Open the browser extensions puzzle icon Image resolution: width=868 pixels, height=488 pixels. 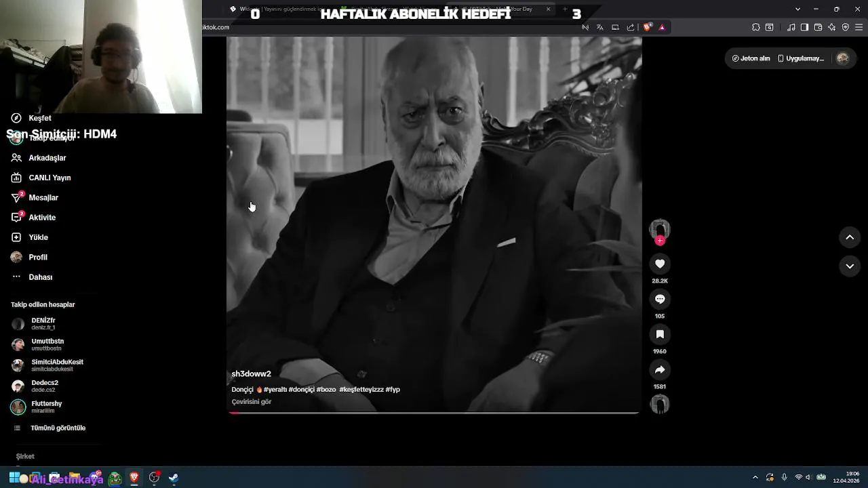(x=756, y=27)
